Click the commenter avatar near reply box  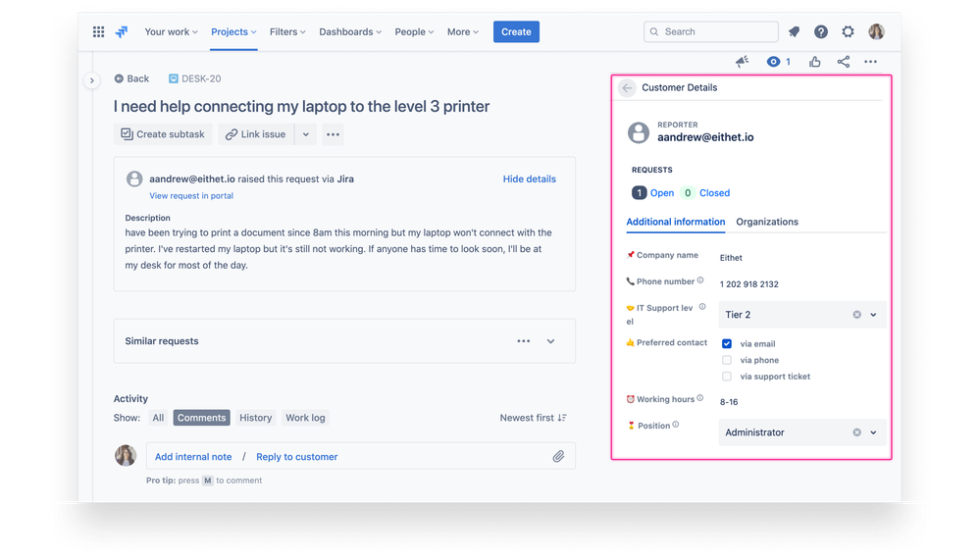pos(126,456)
